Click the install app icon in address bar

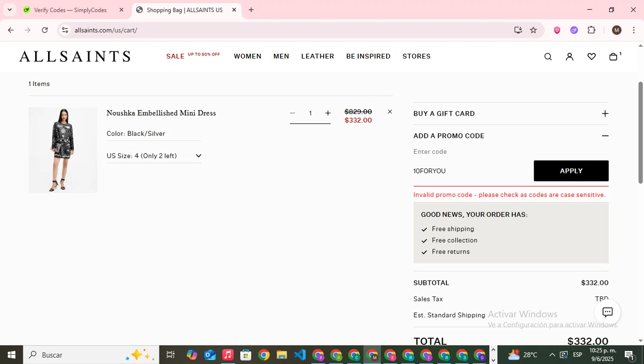tap(518, 30)
